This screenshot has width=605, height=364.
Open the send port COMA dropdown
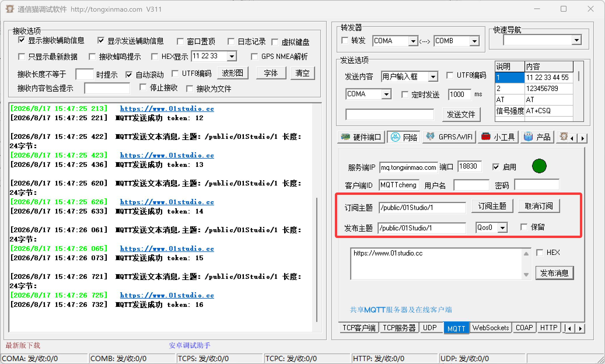coord(387,94)
